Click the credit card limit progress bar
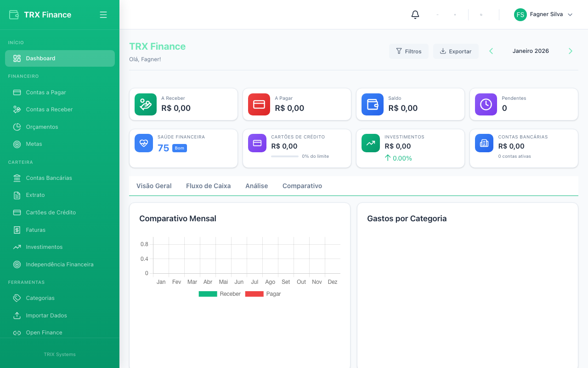Viewport: 588px width, 368px height. (285, 156)
